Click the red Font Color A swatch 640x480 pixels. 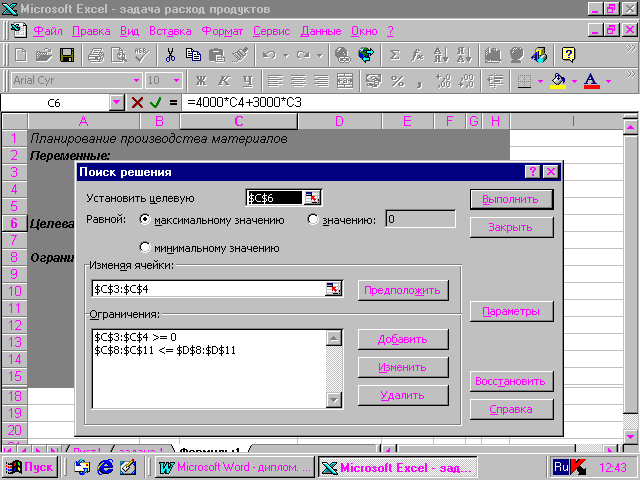591,81
